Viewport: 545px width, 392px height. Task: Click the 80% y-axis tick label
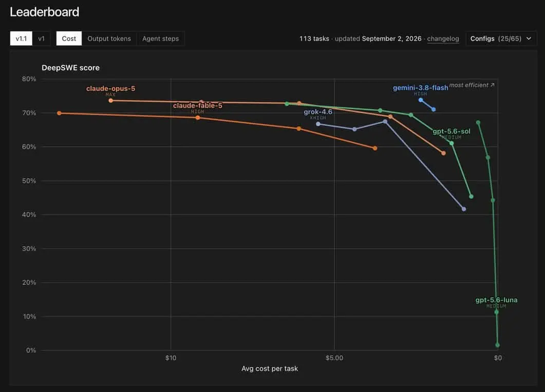point(29,79)
